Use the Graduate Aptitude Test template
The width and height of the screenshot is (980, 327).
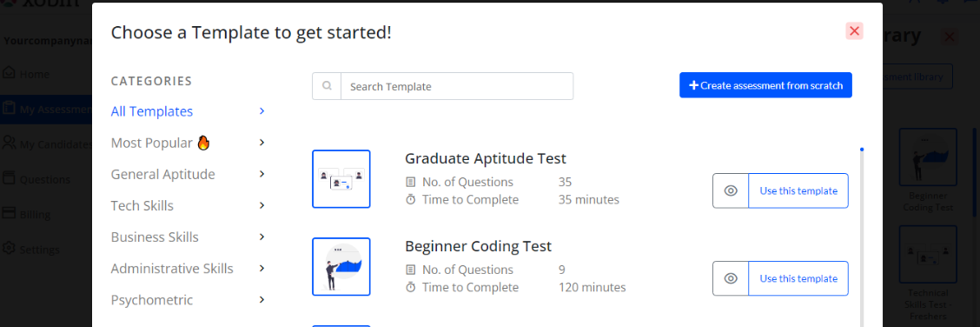[x=798, y=190]
